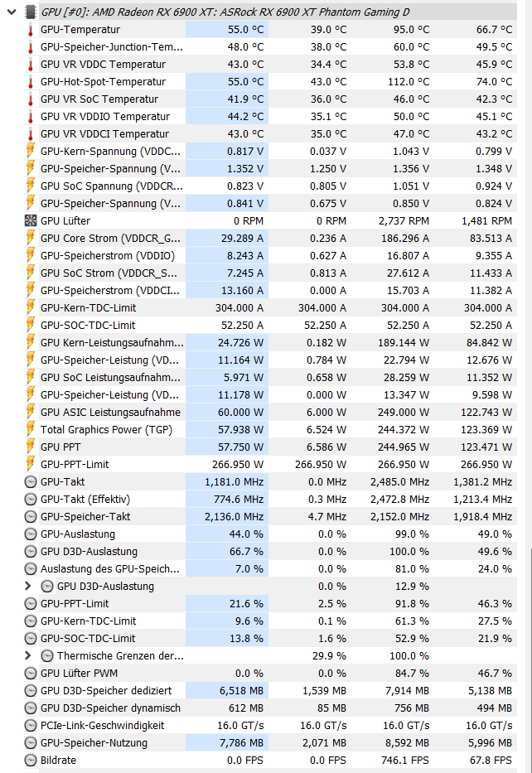Click the 8,592 MB memory usage value

[407, 743]
